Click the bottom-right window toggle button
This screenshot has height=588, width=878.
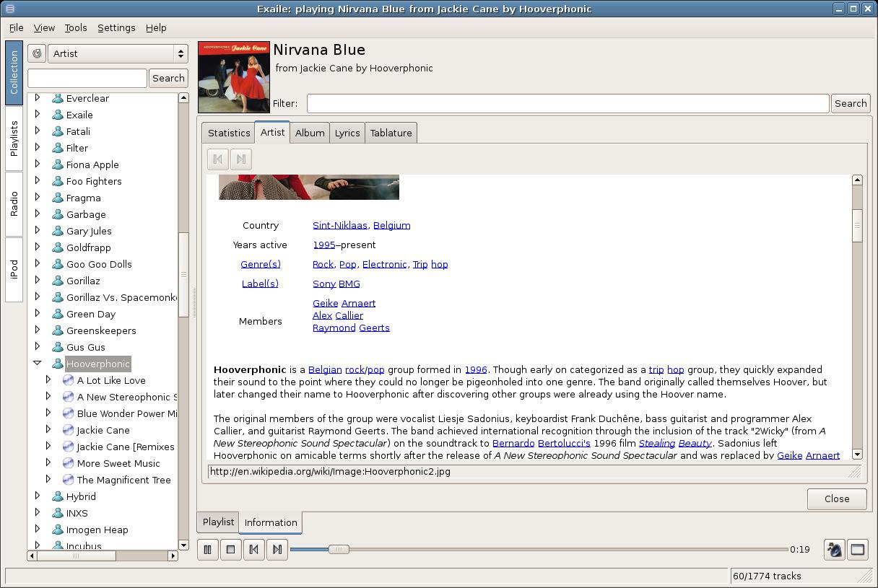(858, 549)
